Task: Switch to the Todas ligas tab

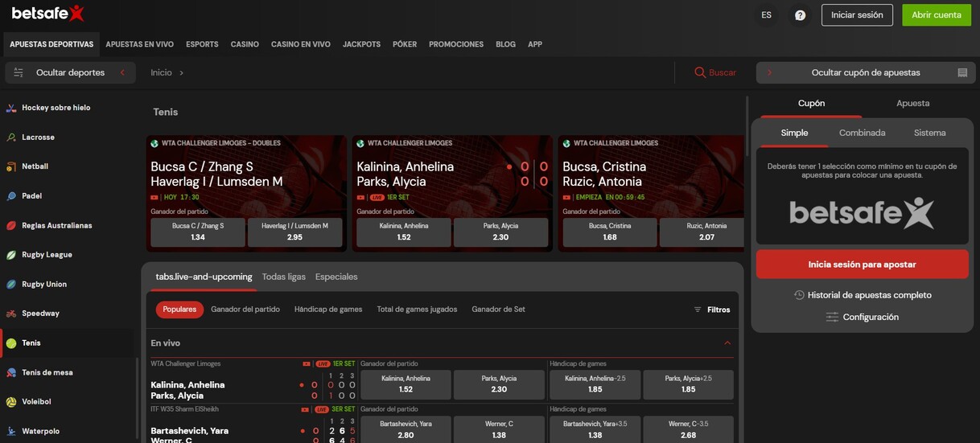Action: point(284,277)
